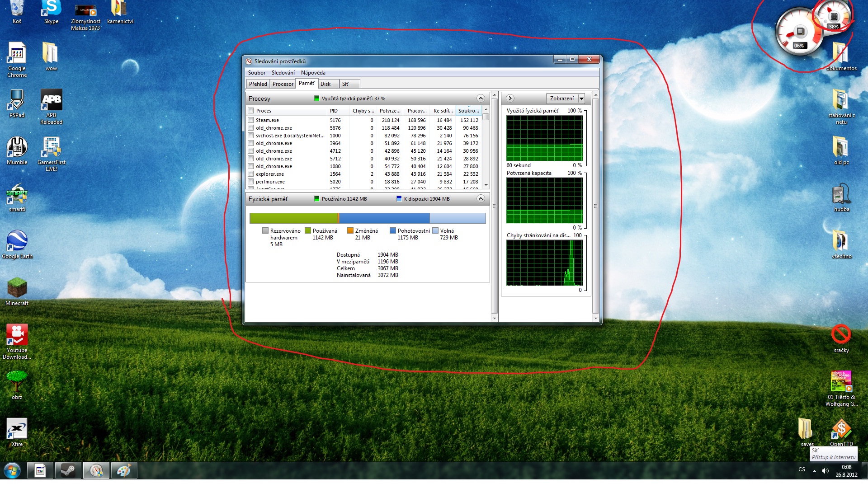868x488 pixels.
Task: Sort by the PID column header
Action: (334, 111)
